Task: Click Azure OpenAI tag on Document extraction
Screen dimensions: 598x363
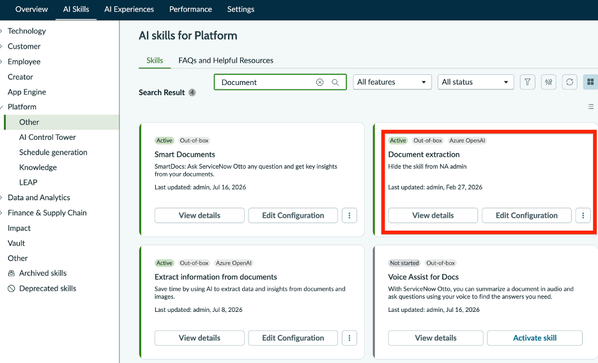Action: click(x=467, y=140)
